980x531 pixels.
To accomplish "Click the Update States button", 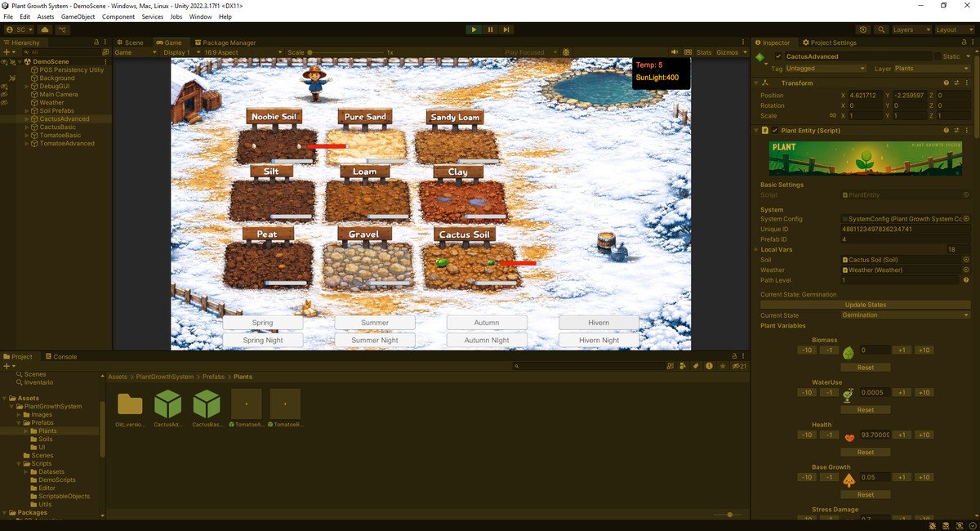I will tap(865, 305).
